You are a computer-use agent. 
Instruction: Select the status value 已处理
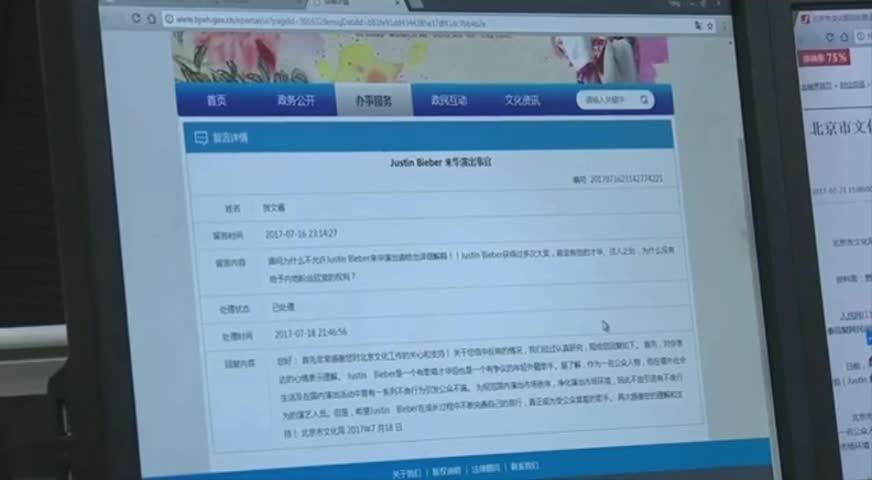click(x=284, y=307)
